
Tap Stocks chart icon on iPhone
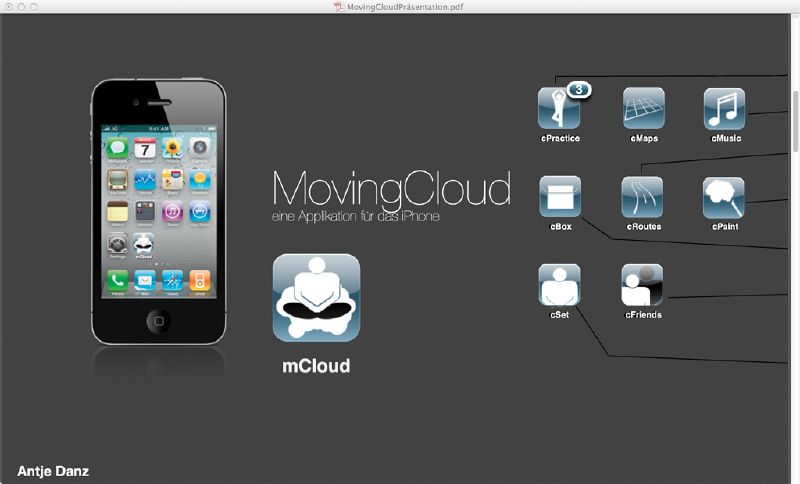(x=145, y=180)
